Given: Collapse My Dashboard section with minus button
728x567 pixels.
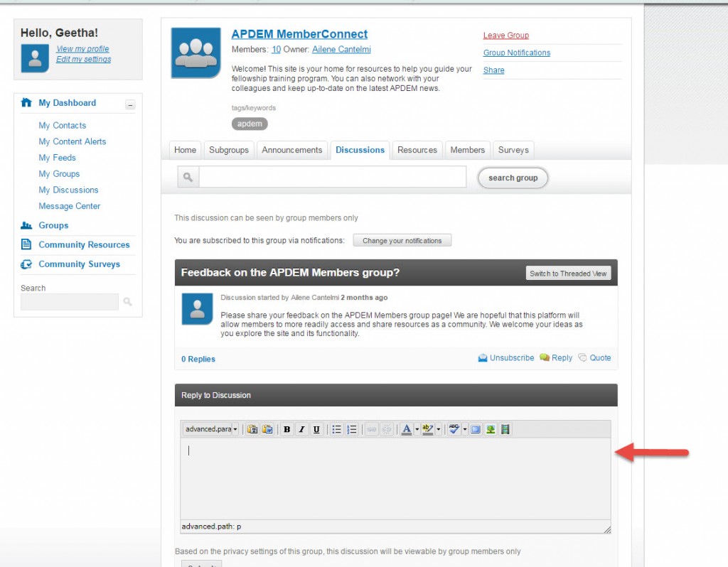Looking at the screenshot, I should pos(131,105).
